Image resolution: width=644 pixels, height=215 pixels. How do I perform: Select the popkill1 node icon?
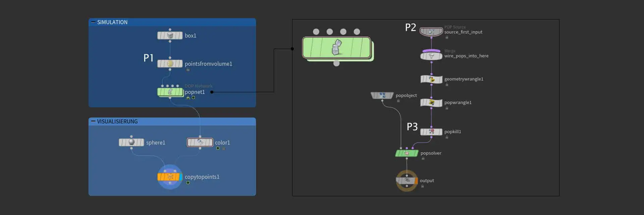pyautogui.click(x=431, y=131)
